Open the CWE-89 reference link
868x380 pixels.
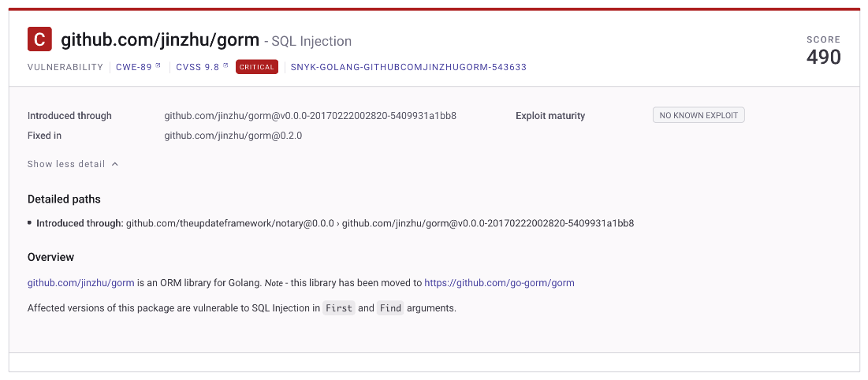[133, 67]
